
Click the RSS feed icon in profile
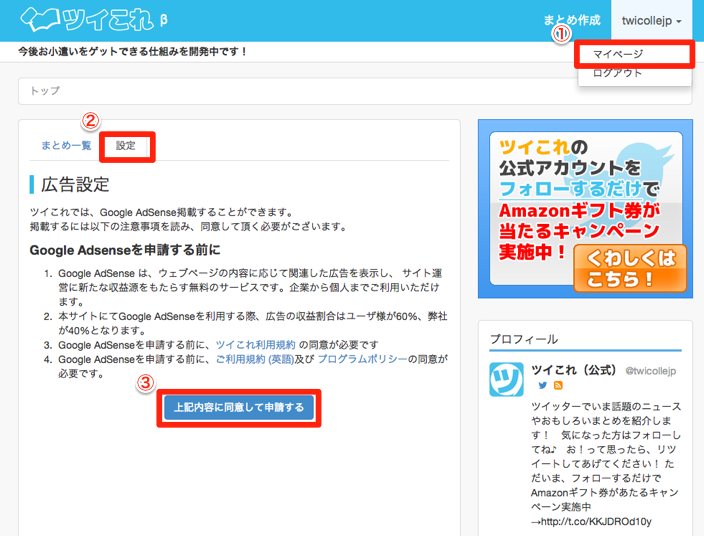click(558, 385)
